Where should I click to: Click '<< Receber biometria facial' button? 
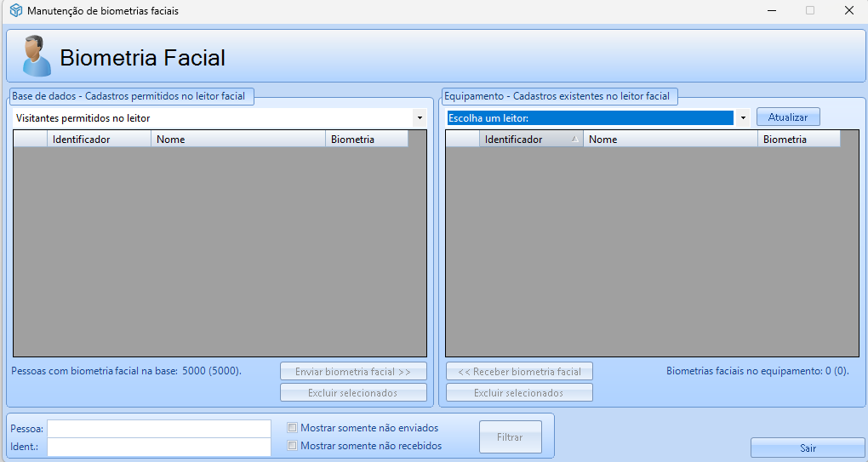click(519, 372)
